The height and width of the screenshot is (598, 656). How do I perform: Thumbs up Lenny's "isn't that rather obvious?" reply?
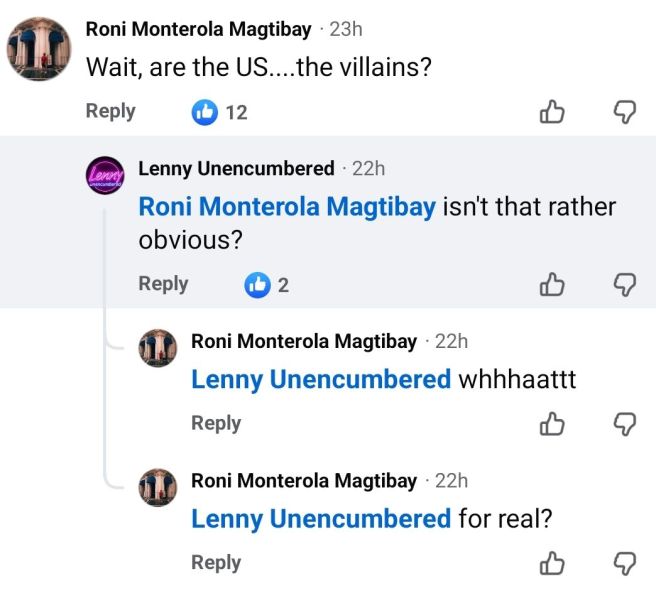point(551,285)
